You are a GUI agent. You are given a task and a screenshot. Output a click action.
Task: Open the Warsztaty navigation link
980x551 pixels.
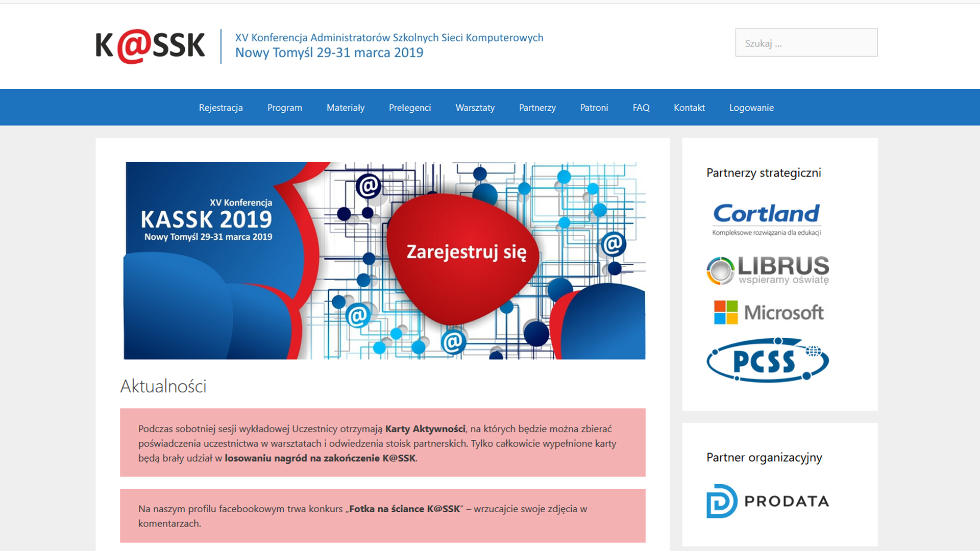point(475,108)
